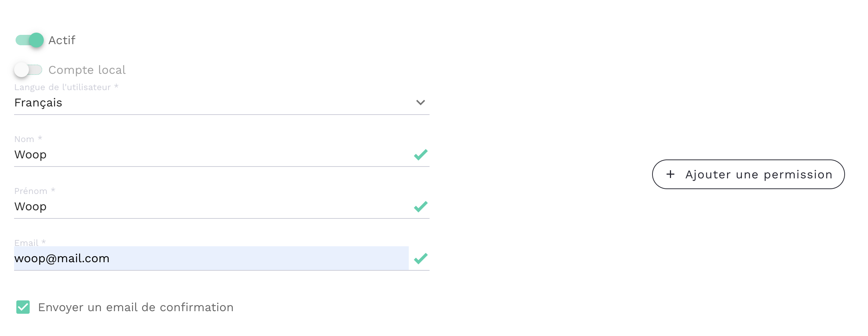Click the green checkmark in the Prénom field
868x336 pixels.
tap(421, 207)
